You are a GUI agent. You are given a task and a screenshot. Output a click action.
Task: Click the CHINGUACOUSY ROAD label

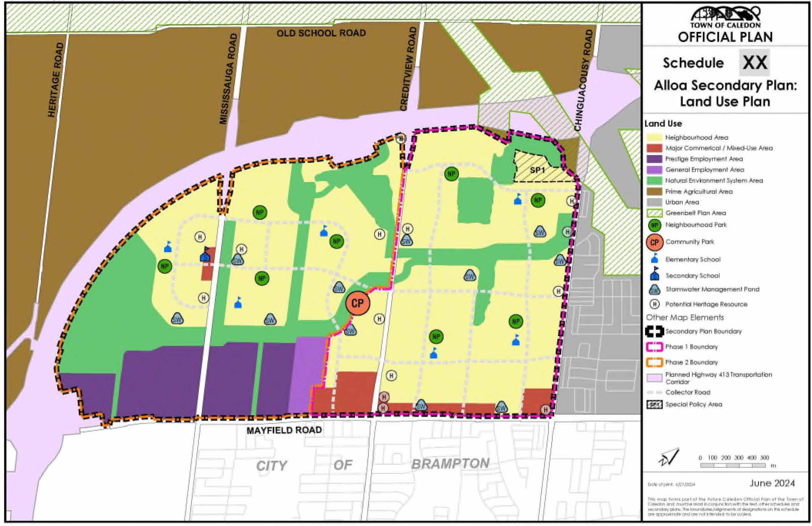[x=584, y=80]
